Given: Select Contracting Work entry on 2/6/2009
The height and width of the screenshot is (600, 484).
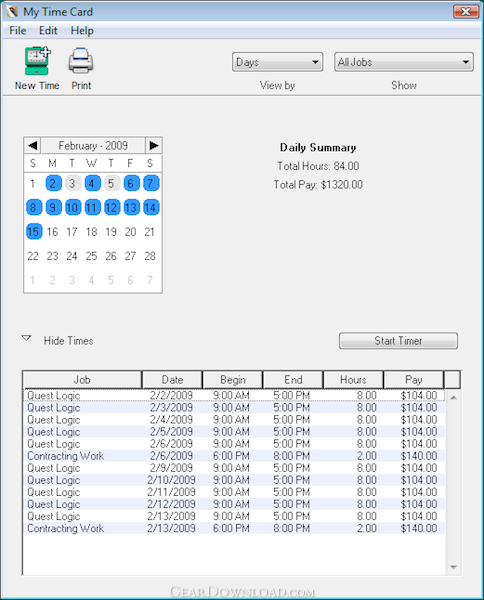Looking at the screenshot, I should point(234,456).
